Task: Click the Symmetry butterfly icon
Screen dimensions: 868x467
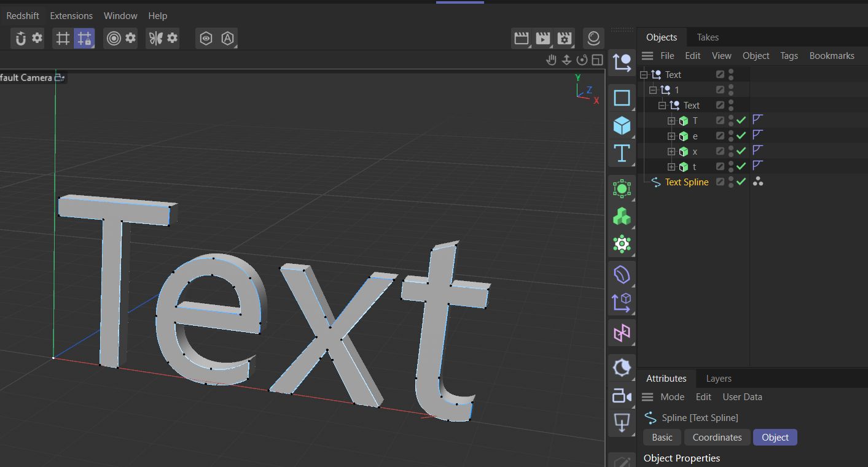Action: coord(155,39)
